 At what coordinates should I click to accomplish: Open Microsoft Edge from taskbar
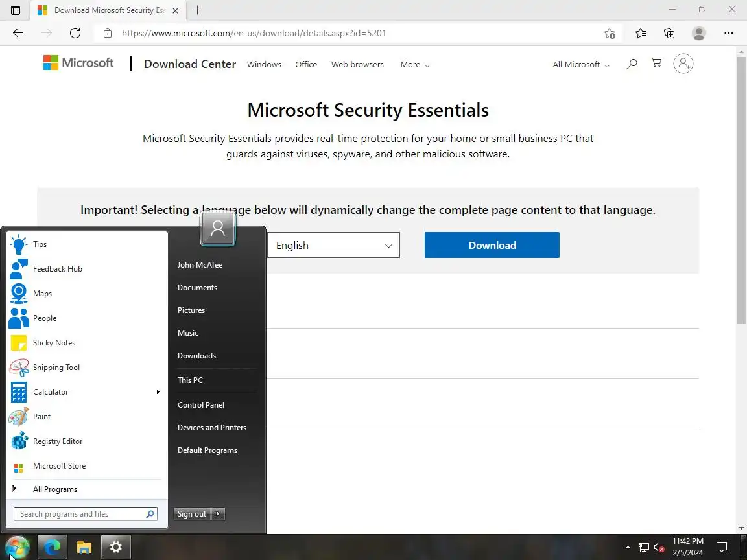[x=52, y=547]
